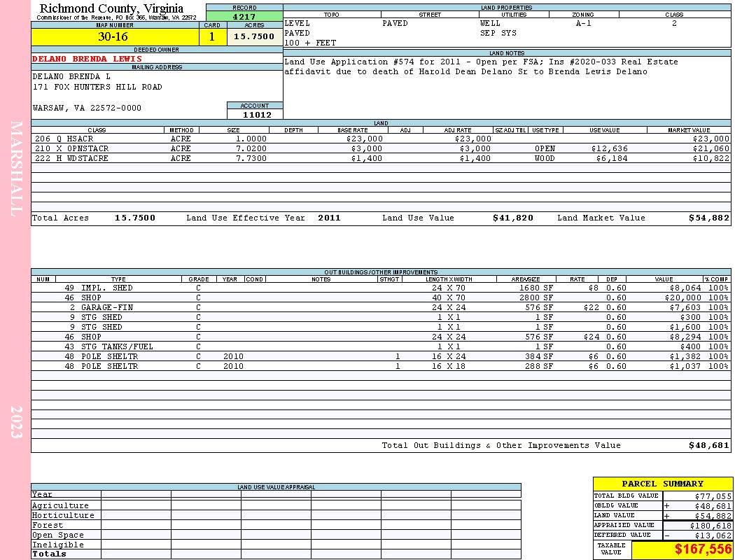Select land class row 206 Q HSACR

(x=381, y=139)
